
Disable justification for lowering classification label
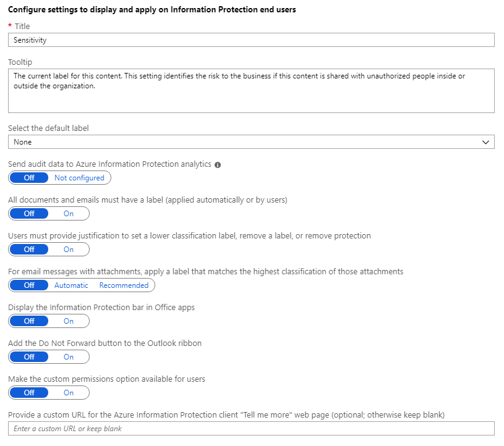[x=29, y=250]
